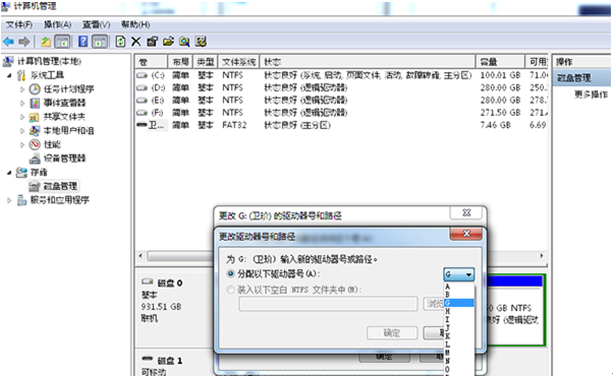Open the 查看(V) menu
The image size is (613, 379).
(96, 25)
